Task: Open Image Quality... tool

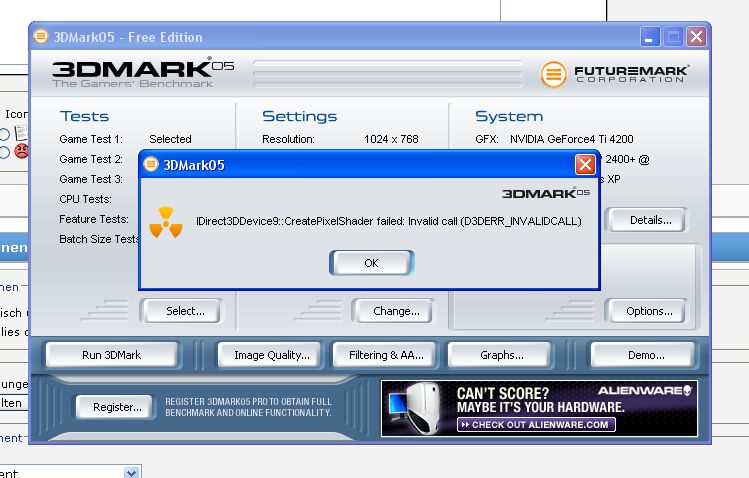Action: pyautogui.click(x=270, y=355)
